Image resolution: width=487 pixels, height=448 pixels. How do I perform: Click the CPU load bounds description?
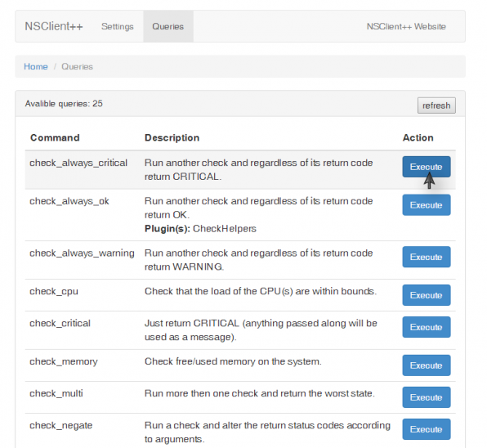pyautogui.click(x=261, y=291)
